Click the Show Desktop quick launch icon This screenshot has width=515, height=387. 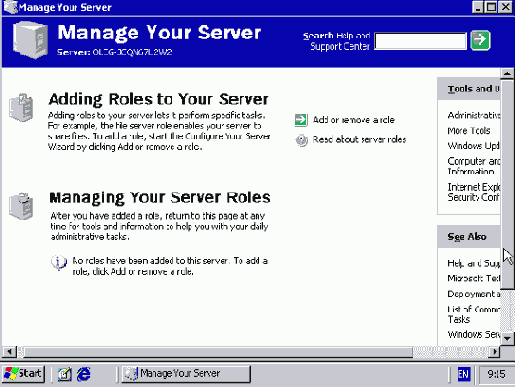click(65, 374)
